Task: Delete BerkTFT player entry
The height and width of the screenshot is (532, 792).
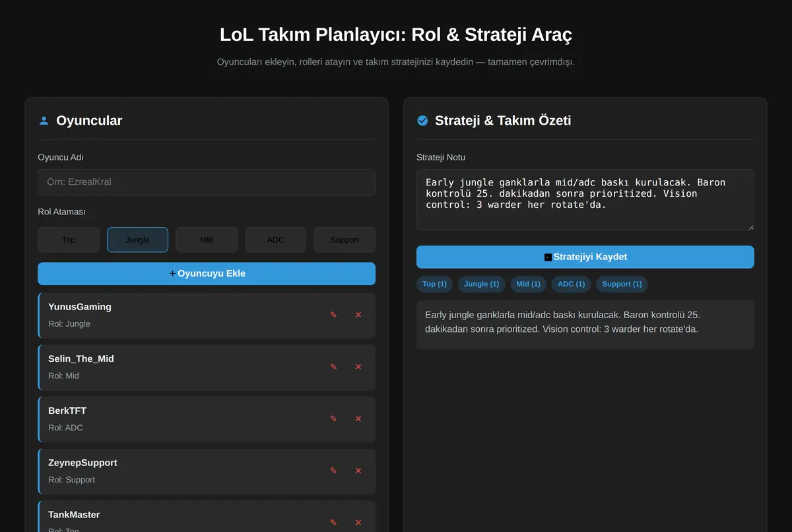Action: [x=358, y=419]
